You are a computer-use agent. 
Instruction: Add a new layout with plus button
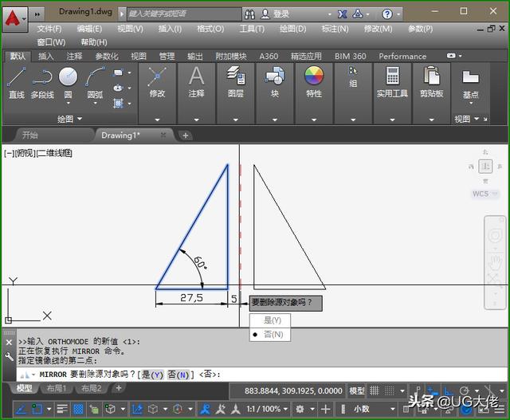point(119,388)
